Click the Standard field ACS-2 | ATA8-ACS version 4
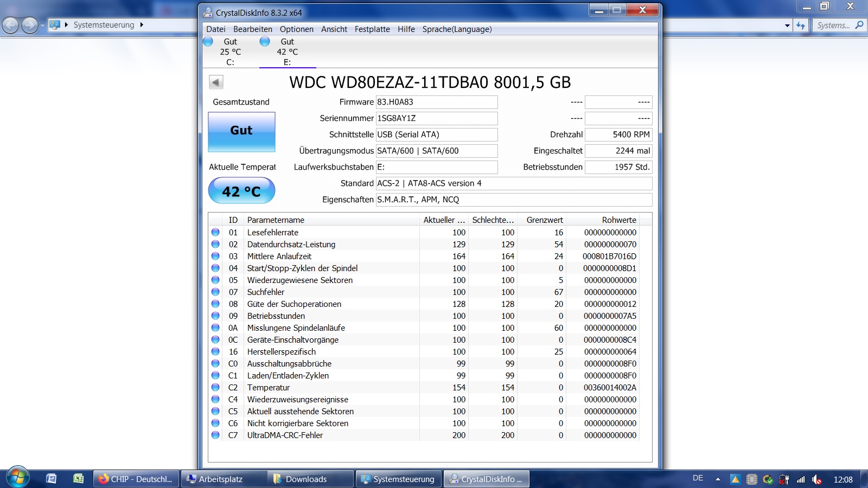 click(514, 183)
